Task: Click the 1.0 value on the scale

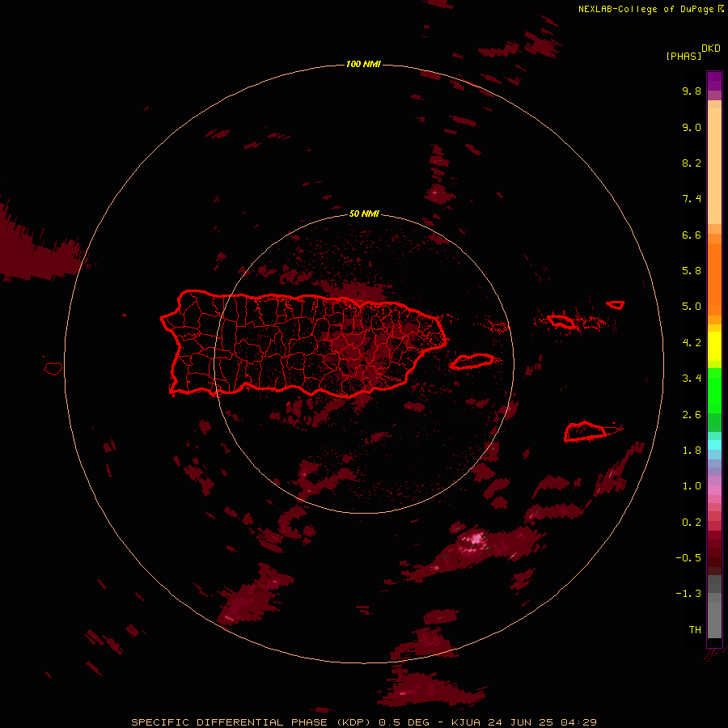Action: click(x=692, y=486)
